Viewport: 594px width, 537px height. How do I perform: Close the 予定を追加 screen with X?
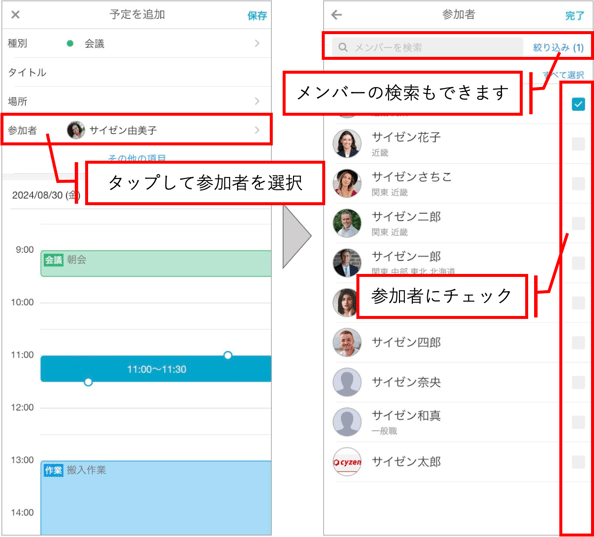click(x=15, y=15)
